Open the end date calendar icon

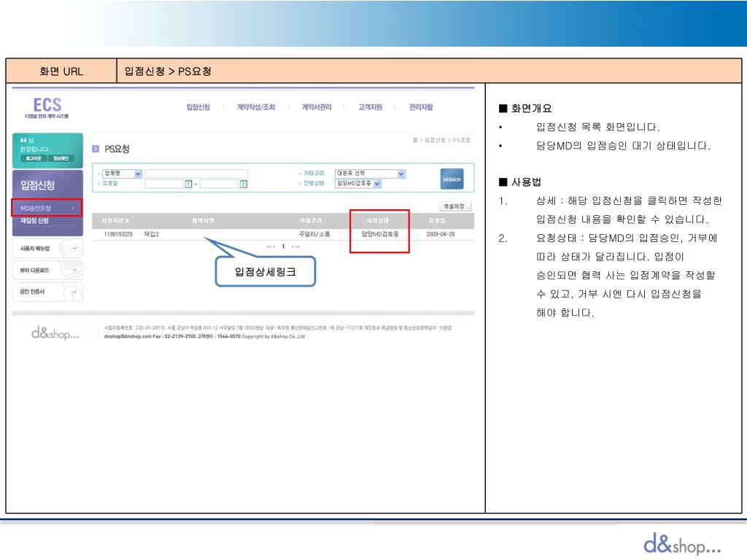pos(244,184)
